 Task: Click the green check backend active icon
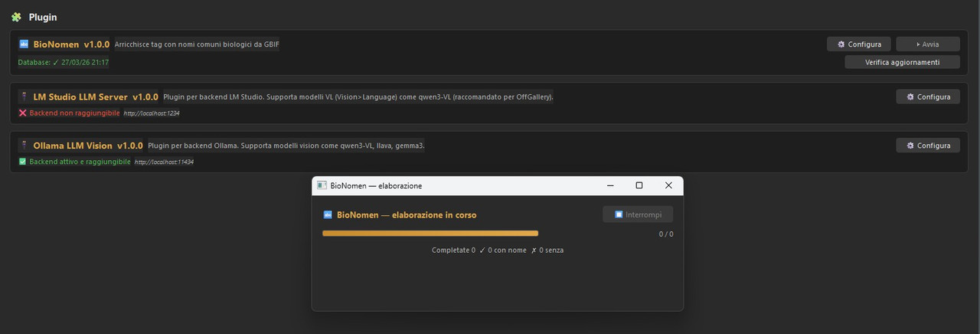[22, 162]
